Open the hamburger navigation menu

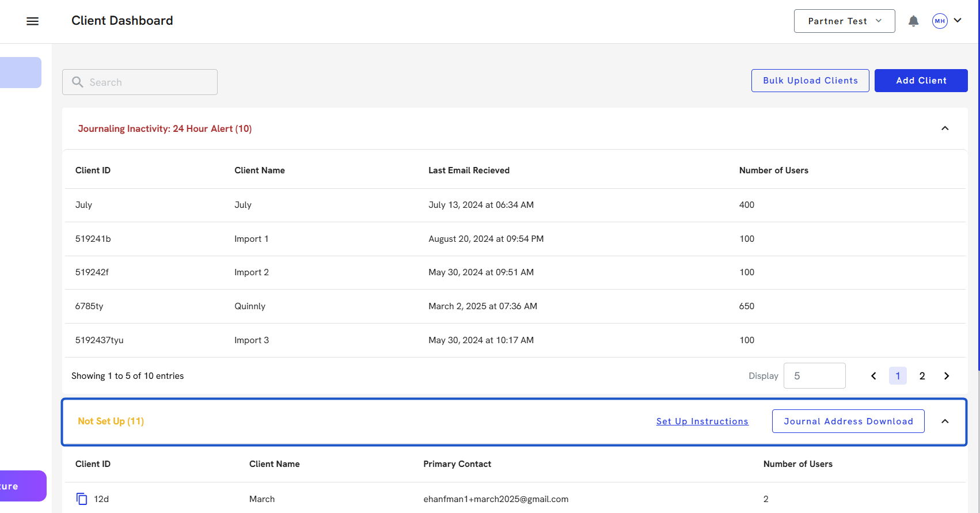click(x=32, y=21)
